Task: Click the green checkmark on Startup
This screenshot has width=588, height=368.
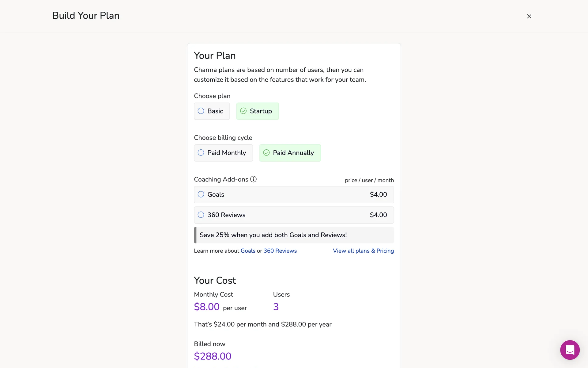Action: point(243,111)
